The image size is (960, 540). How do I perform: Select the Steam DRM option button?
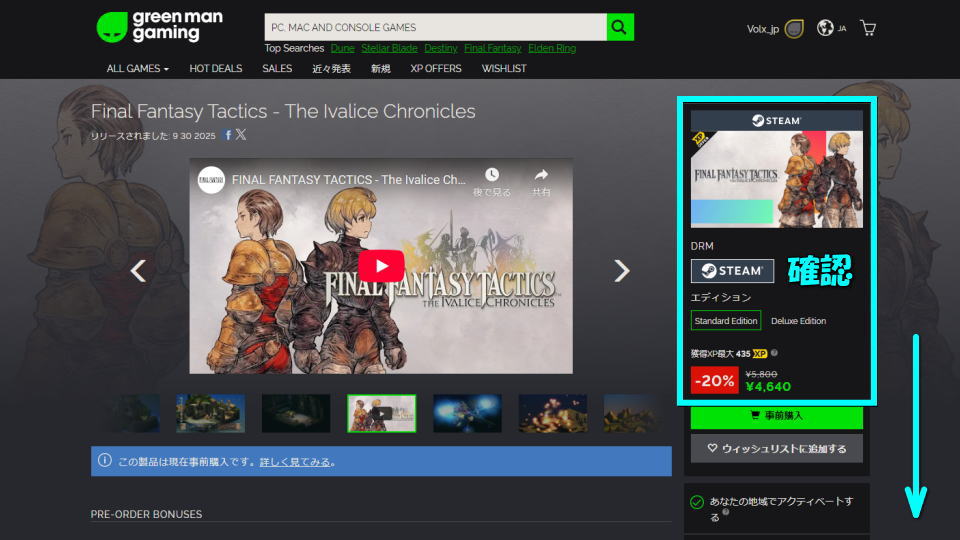click(x=732, y=271)
